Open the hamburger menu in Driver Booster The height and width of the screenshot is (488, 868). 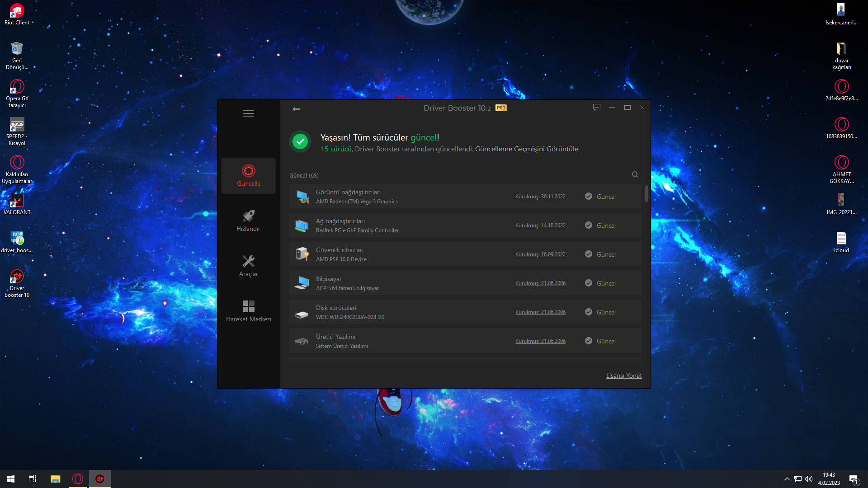click(x=249, y=113)
